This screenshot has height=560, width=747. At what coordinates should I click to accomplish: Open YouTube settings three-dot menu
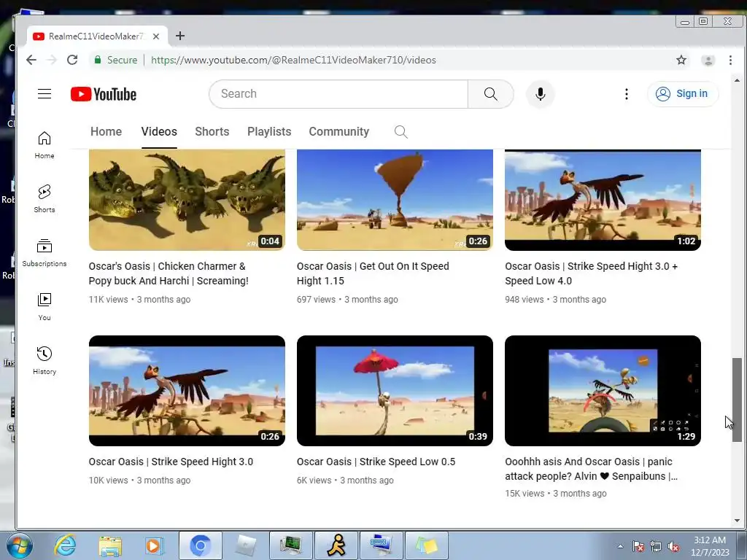[x=627, y=94]
